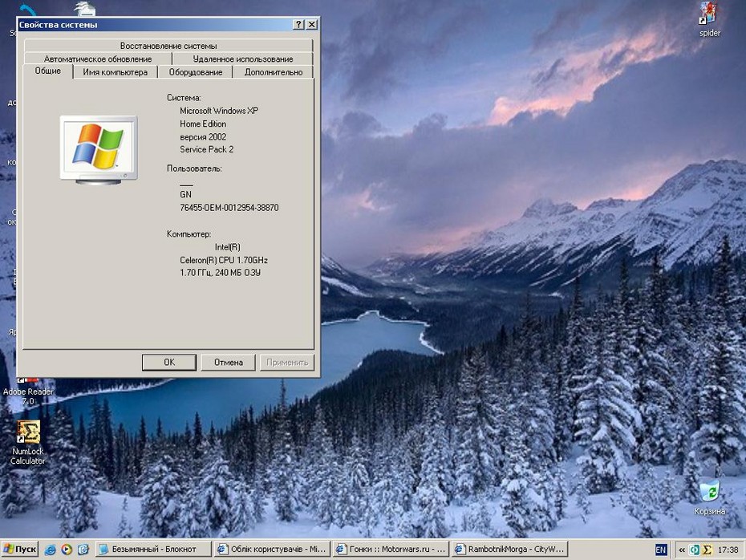Go to the Имя компьютера tab
This screenshot has height=560, width=746.
pyautogui.click(x=116, y=72)
